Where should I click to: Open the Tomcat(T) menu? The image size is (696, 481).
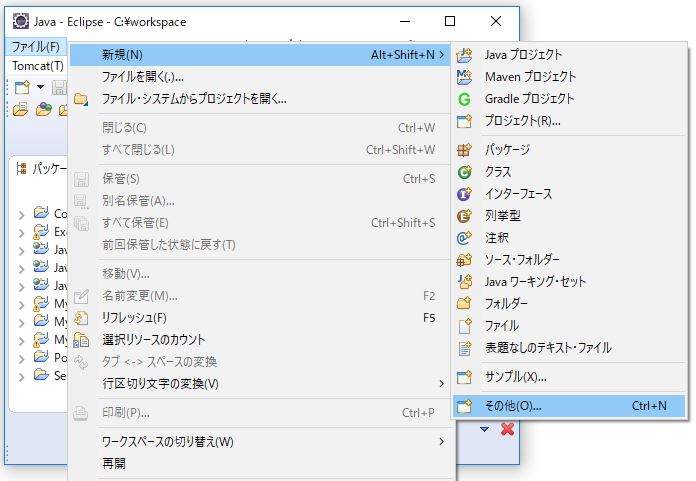pyautogui.click(x=37, y=66)
